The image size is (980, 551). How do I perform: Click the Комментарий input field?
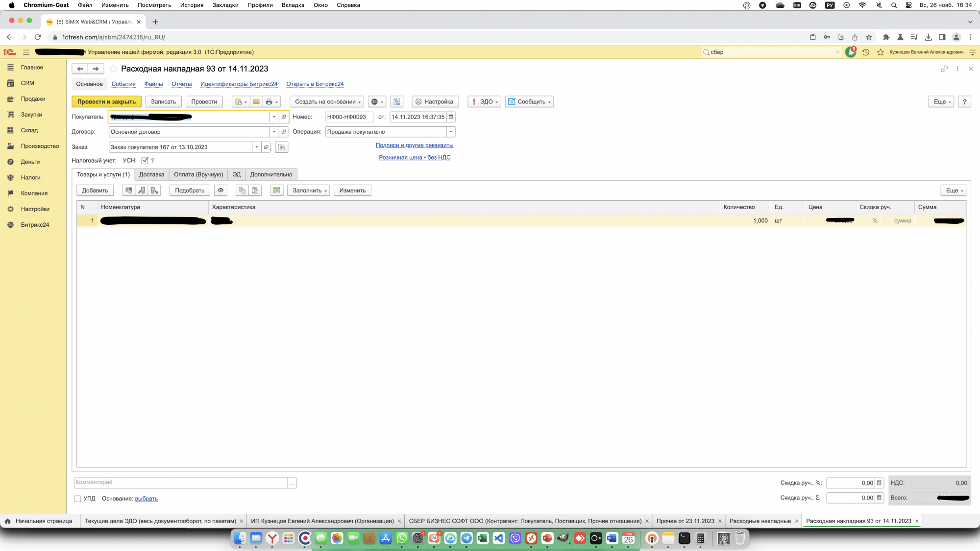180,482
